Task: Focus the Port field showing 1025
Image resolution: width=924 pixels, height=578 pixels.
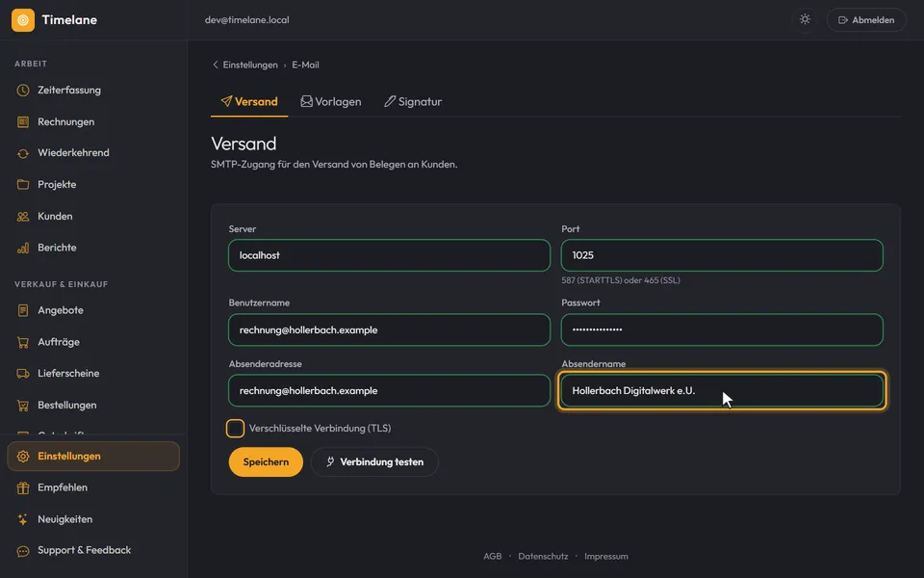Action: [722, 255]
